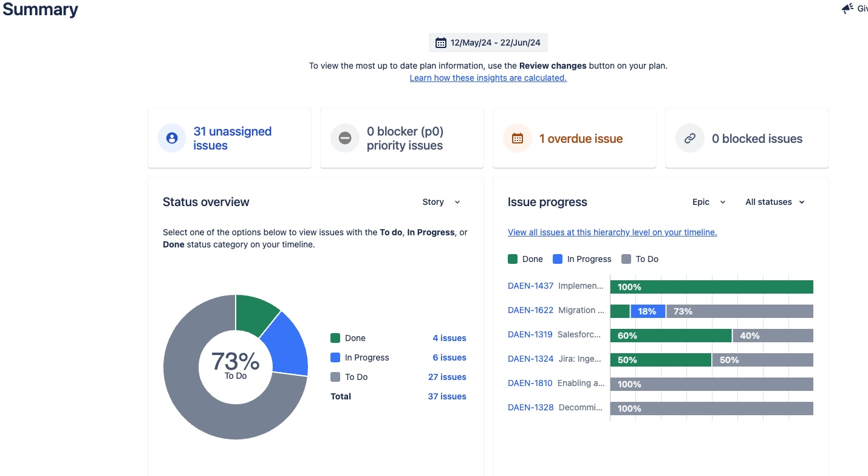Screen dimensions: 868x476
Task: Open epic DAEN-1622 Migration
Action: [530, 310]
